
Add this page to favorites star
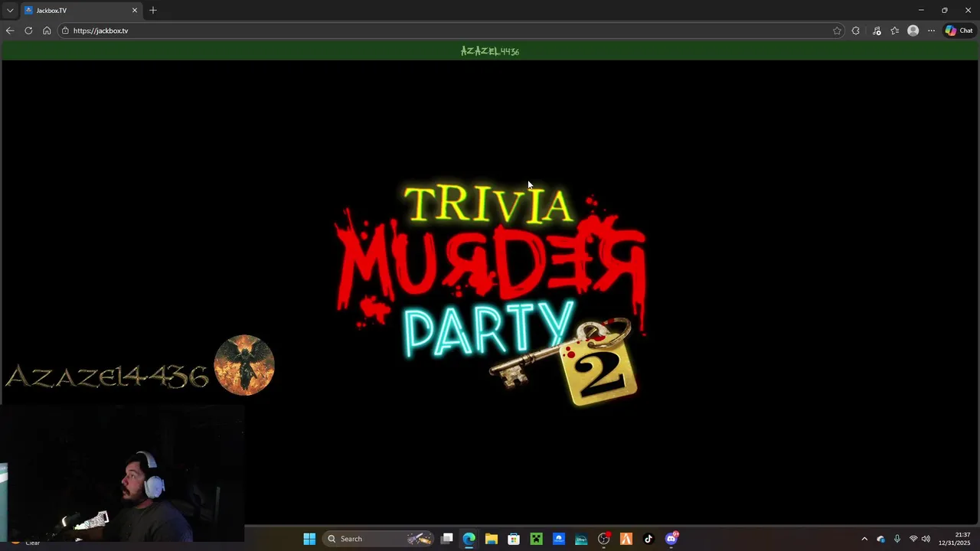pos(837,31)
